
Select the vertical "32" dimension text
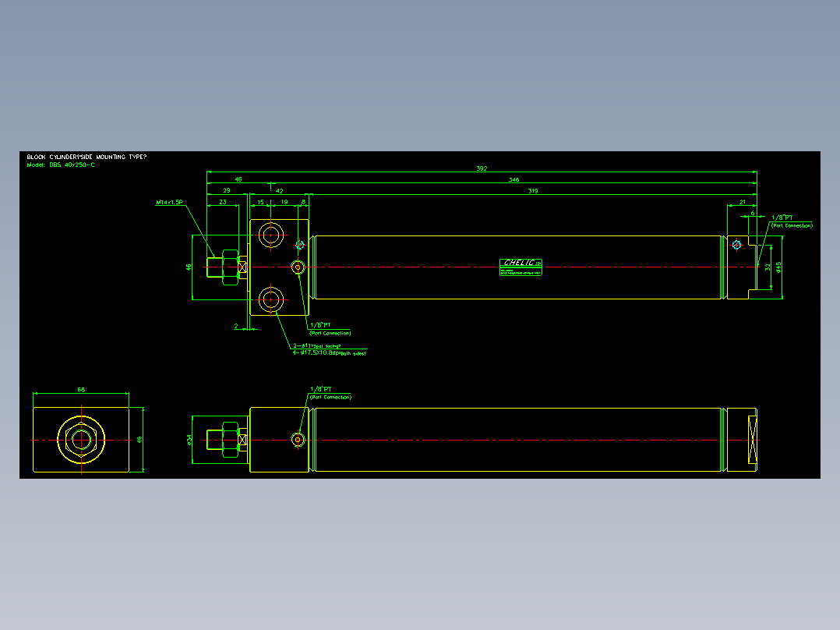click(768, 267)
